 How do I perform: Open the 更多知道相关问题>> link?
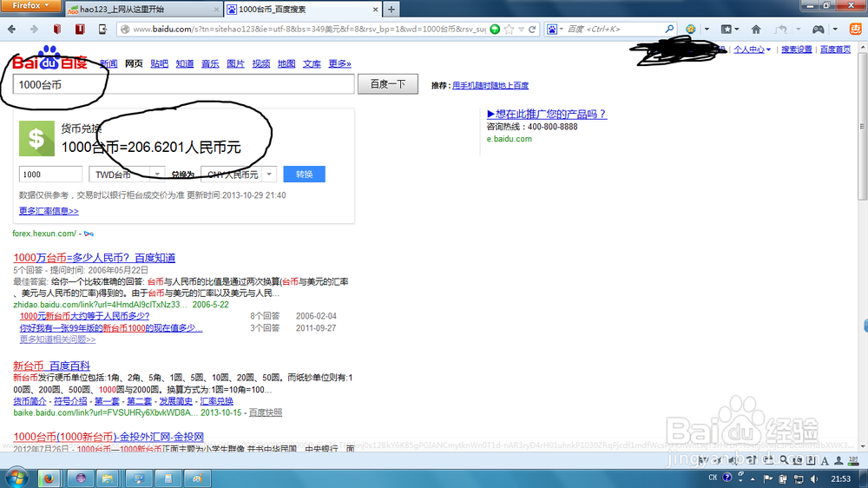click(x=57, y=340)
